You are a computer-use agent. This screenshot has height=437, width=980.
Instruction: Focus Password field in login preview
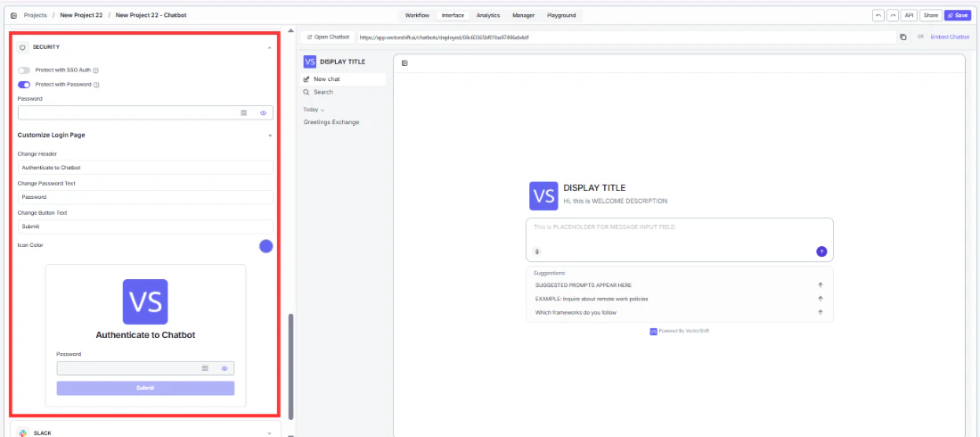[145, 368]
